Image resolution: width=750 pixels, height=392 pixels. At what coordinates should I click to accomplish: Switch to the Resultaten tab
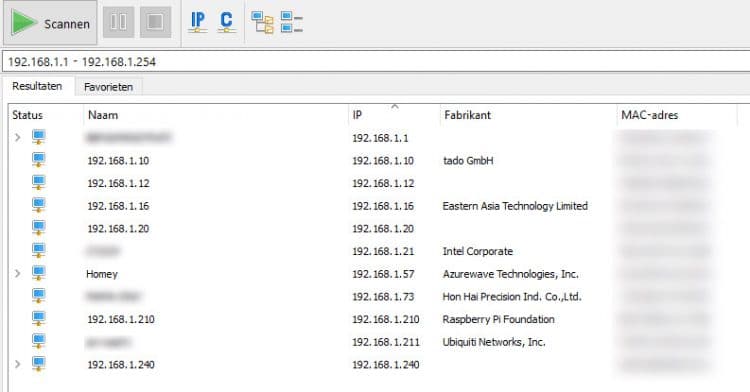point(37,87)
